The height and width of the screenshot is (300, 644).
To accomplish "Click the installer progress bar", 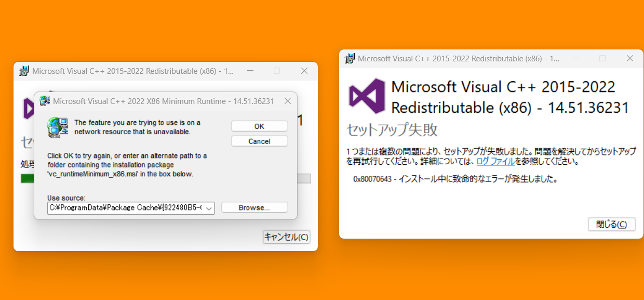I will (166, 178).
